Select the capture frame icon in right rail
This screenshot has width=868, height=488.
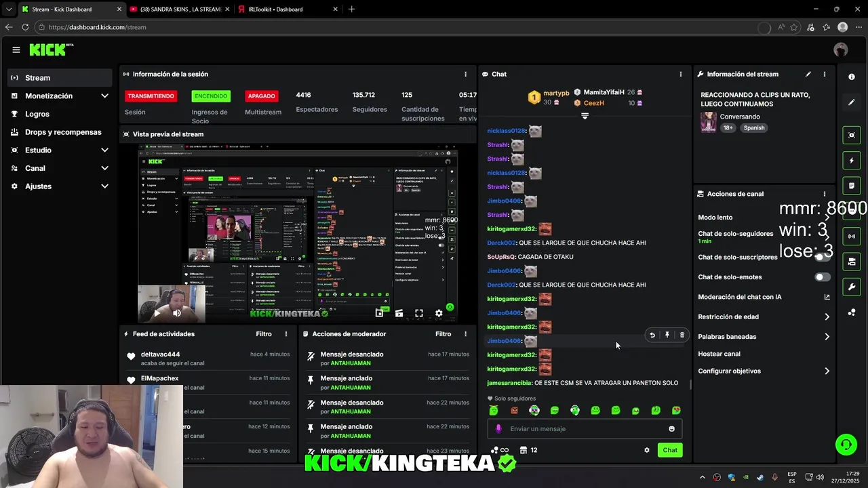852,135
